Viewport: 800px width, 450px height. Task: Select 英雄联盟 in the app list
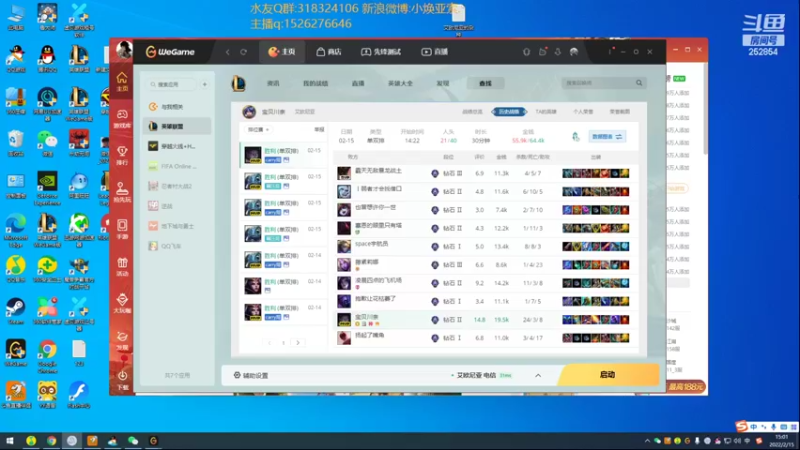(177, 126)
